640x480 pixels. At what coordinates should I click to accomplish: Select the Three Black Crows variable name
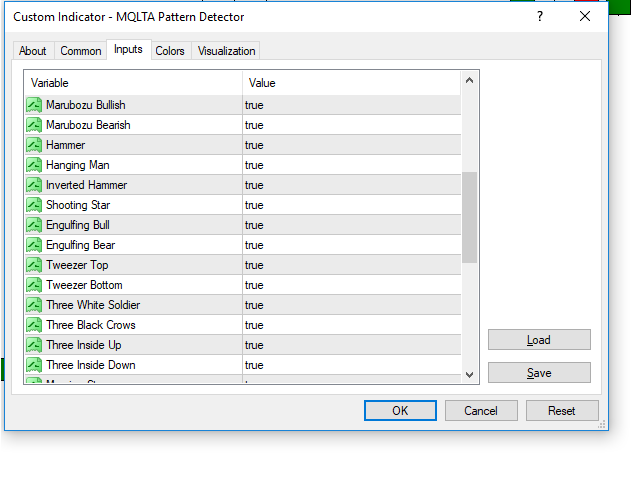(x=91, y=325)
